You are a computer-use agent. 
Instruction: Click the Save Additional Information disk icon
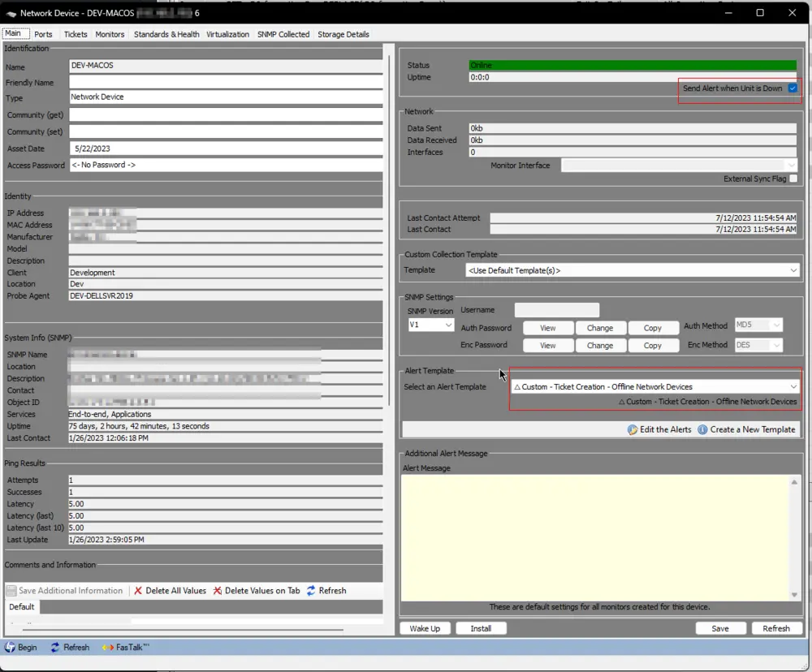[x=11, y=591]
